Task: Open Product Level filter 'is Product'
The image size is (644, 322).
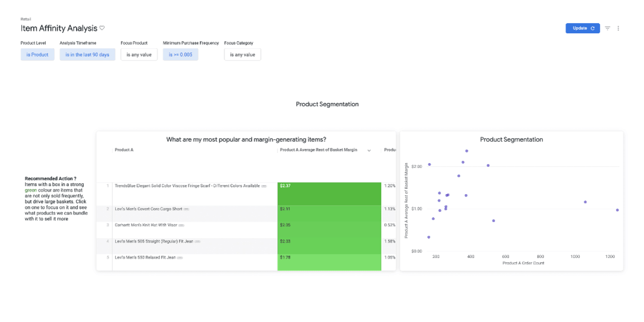Action: pos(38,54)
